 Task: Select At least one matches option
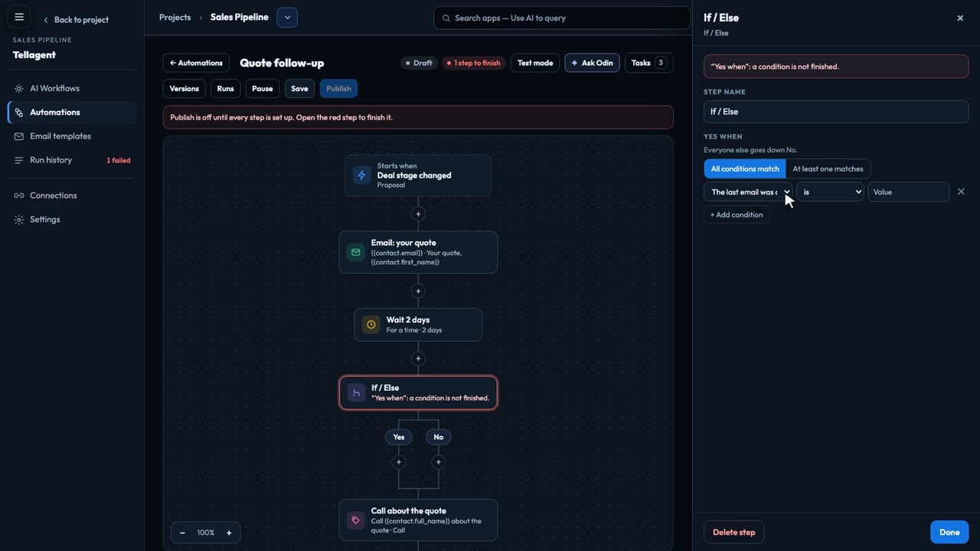coord(828,169)
